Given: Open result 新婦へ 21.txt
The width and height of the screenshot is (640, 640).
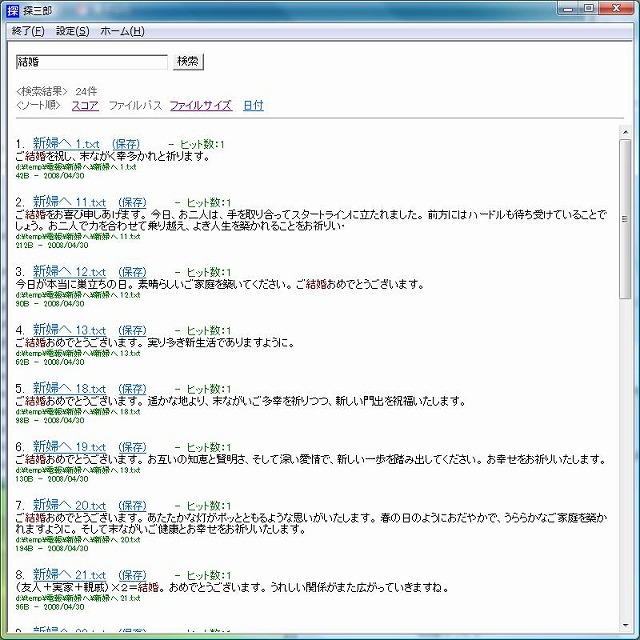Looking at the screenshot, I should pos(69,575).
